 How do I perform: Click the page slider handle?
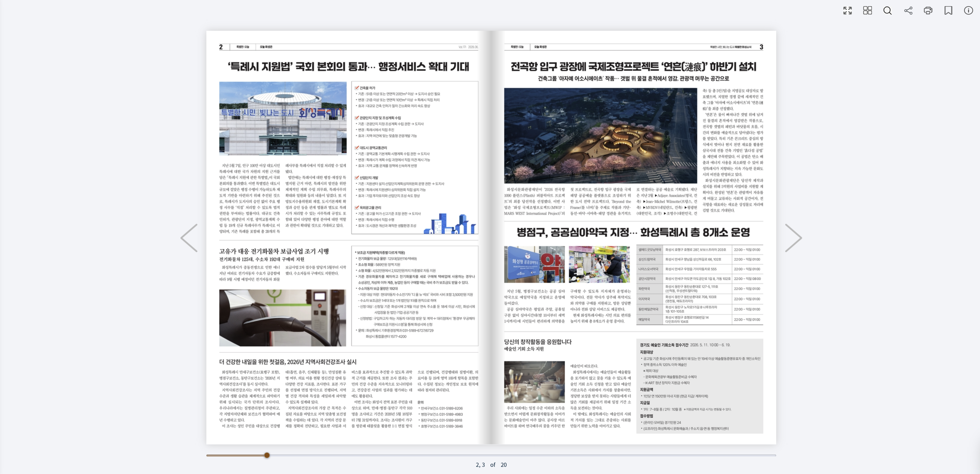point(267,455)
